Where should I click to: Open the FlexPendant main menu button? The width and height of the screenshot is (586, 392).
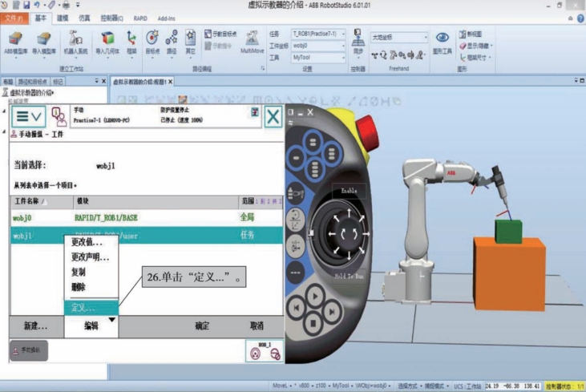coord(27,116)
